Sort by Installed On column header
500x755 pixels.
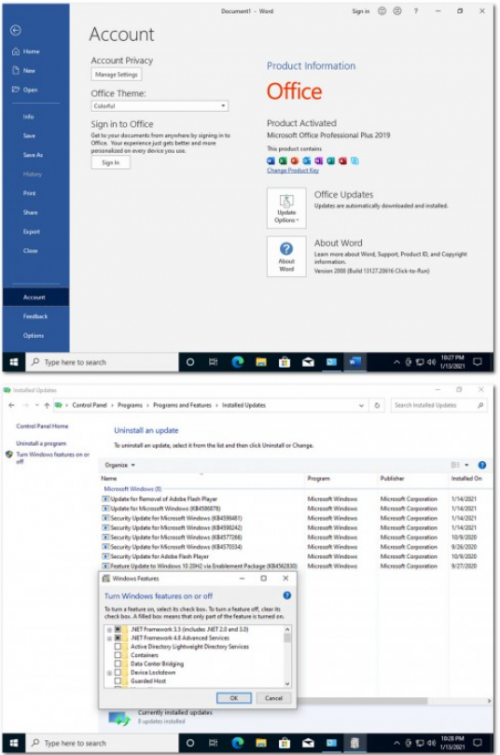click(466, 479)
